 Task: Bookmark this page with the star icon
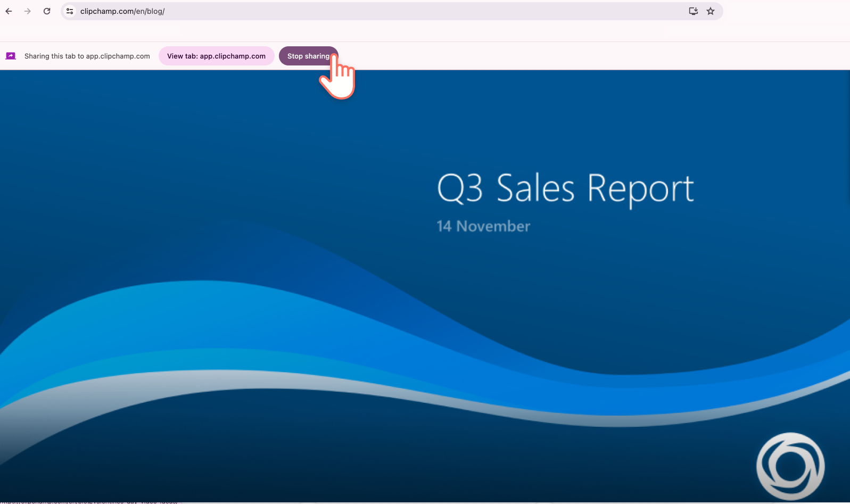click(711, 11)
